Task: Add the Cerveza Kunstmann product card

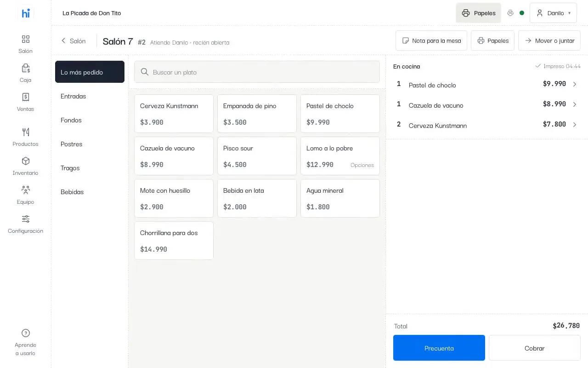Action: pos(174,114)
